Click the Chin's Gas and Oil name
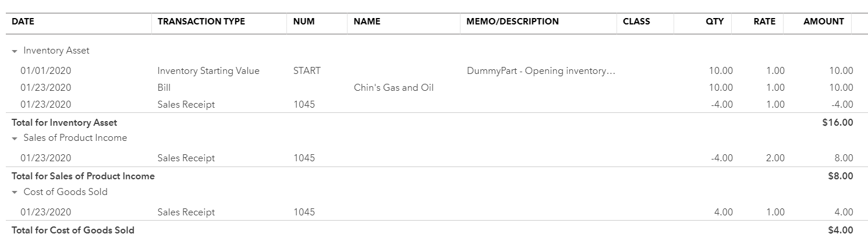 (x=394, y=88)
